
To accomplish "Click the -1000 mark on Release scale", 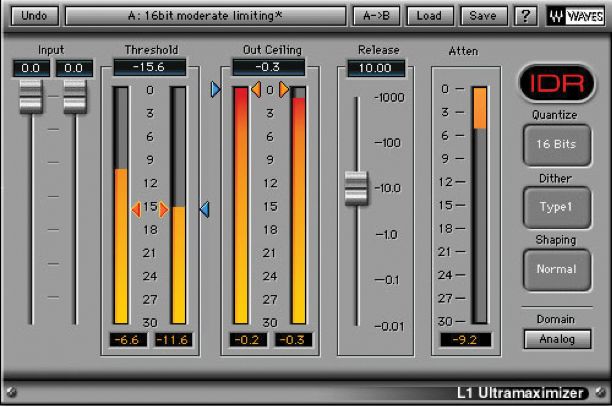I will (x=389, y=97).
